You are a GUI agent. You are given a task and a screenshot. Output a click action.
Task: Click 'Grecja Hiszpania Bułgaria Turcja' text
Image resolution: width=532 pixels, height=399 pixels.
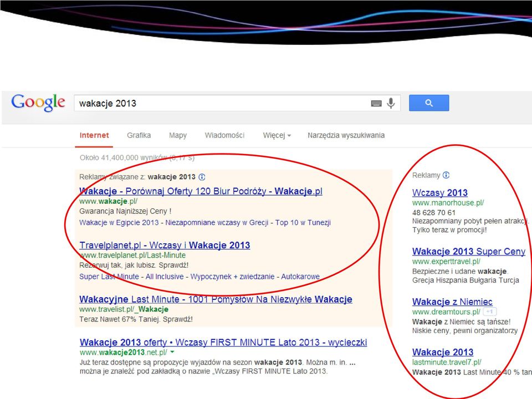coord(465,280)
